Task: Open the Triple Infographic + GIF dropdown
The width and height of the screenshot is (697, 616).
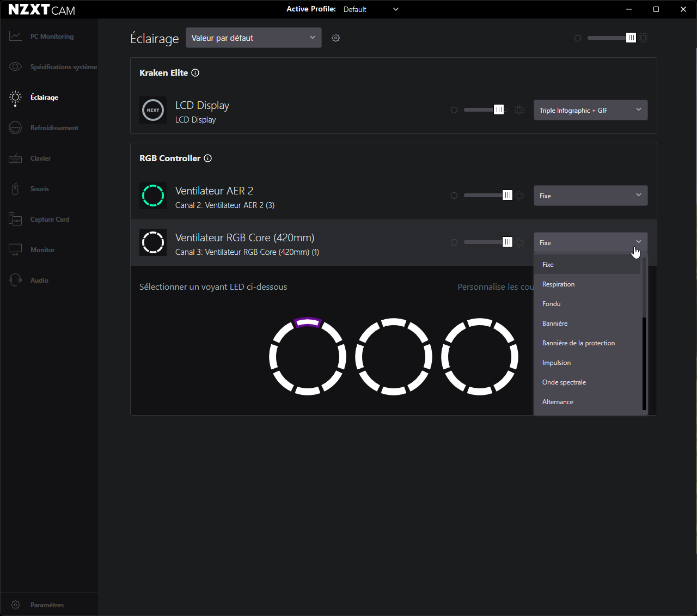Action: 591,110
